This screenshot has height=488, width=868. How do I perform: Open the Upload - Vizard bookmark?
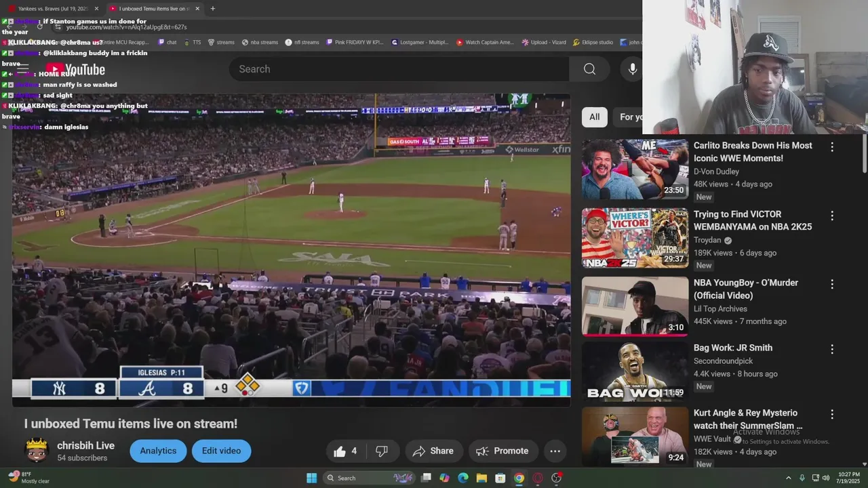pyautogui.click(x=544, y=42)
